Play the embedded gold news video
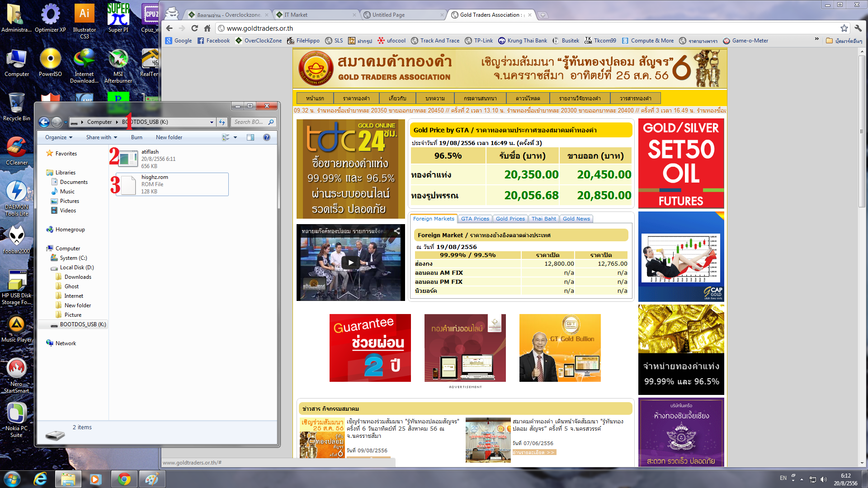 coord(350,263)
